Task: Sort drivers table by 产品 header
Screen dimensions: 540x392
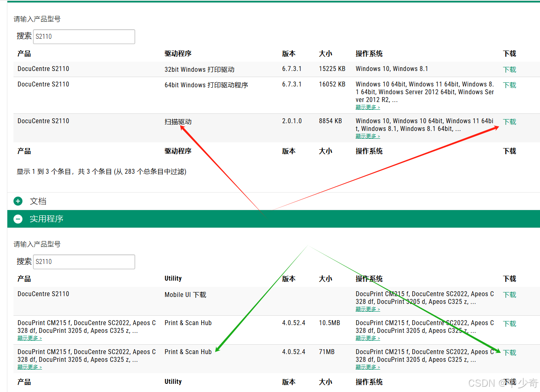Action: coord(24,54)
